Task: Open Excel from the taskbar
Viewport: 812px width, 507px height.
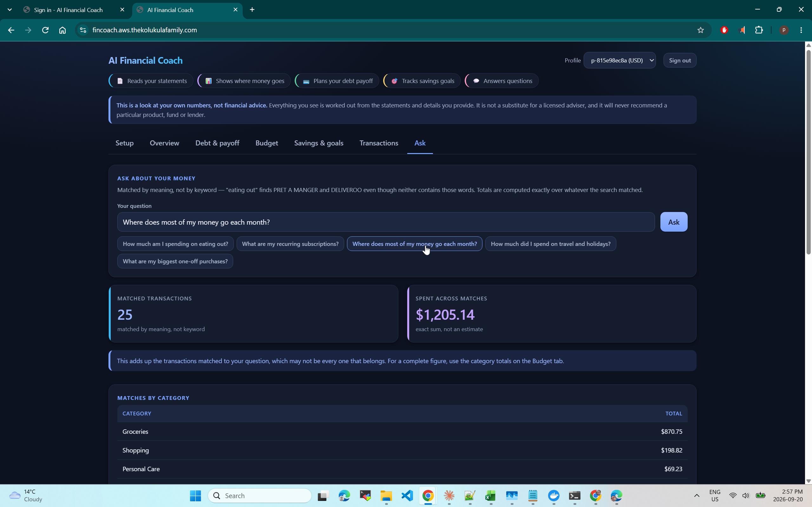Action: pyautogui.click(x=491, y=495)
